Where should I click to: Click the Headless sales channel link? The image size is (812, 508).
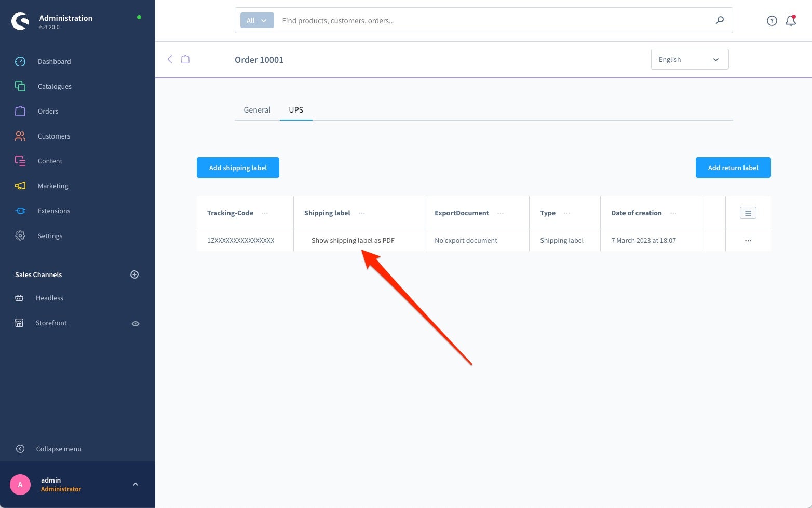point(49,298)
